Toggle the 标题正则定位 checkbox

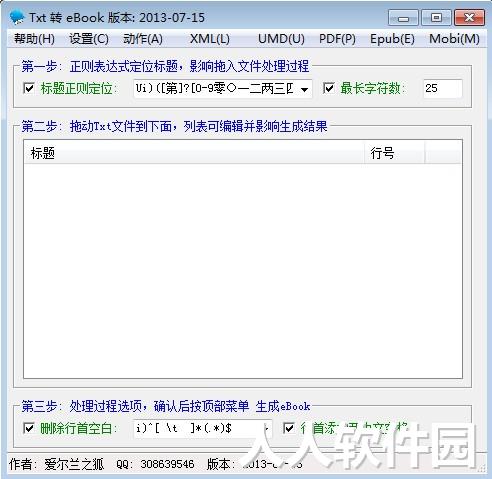click(29, 88)
